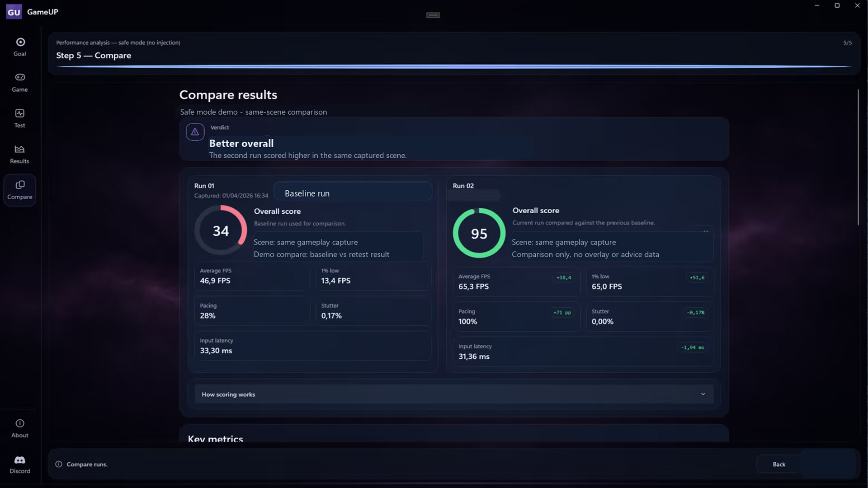Viewport: 868px width, 488px height.
Task: Click the vertical scrollbar on the right
Action: click(x=858, y=157)
